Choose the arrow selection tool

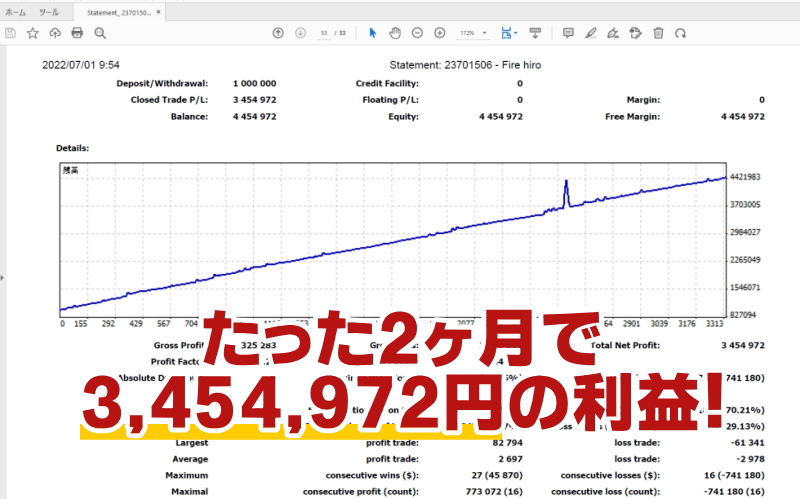tap(373, 33)
